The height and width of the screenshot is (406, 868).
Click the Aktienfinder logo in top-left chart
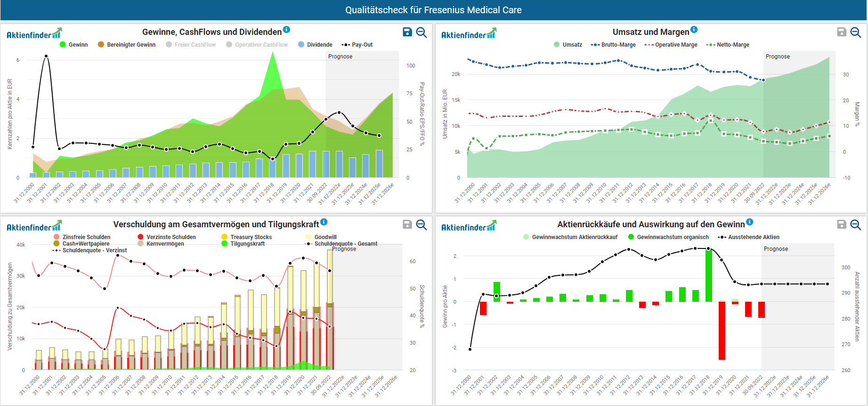coord(34,34)
